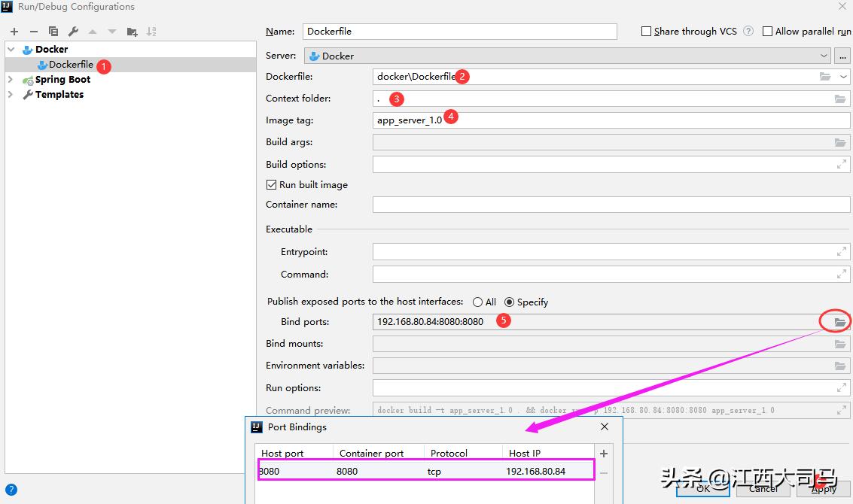
Task: Click the blue help question mark icon
Action: (x=11, y=490)
